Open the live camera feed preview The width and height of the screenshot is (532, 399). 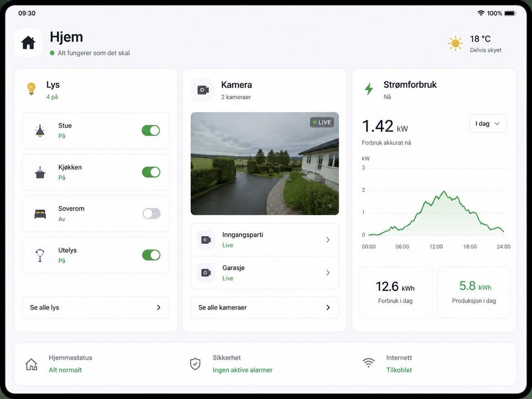coord(265,163)
